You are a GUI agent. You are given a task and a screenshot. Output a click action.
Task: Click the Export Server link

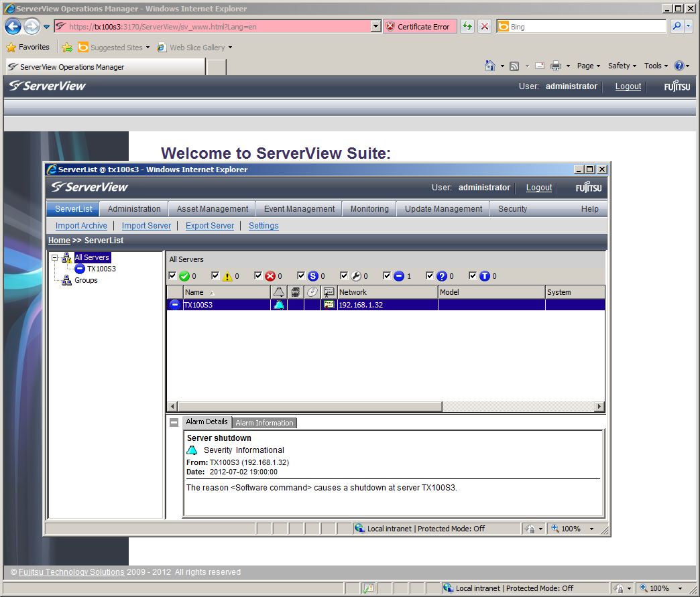point(210,226)
